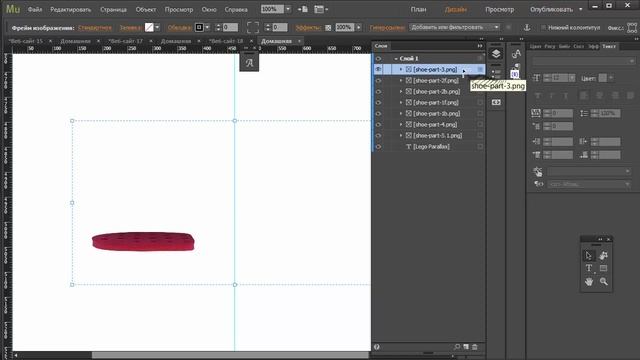Click the pin position grid icon
Viewport: 640px width, 360px height.
(x=632, y=27)
